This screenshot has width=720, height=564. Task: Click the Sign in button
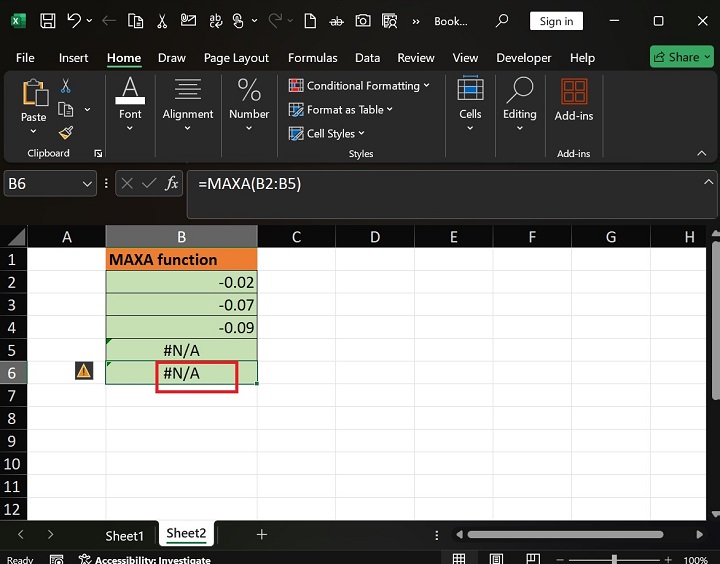pos(556,21)
